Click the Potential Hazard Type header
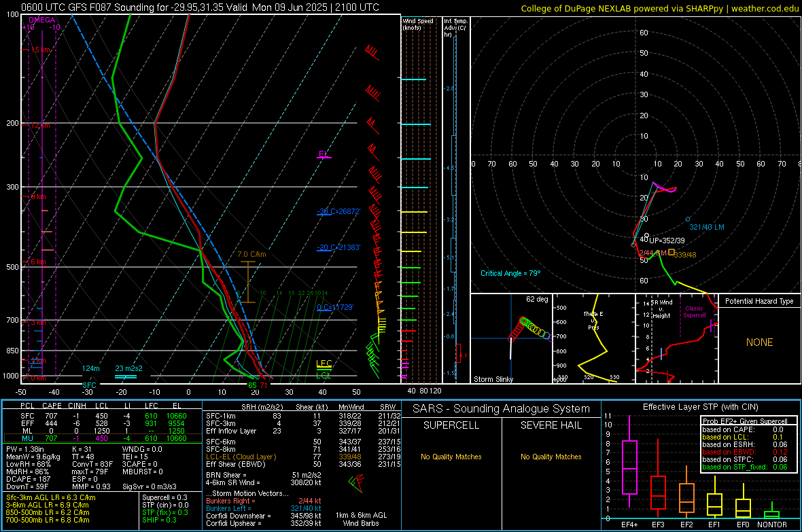The image size is (802, 532). (759, 301)
